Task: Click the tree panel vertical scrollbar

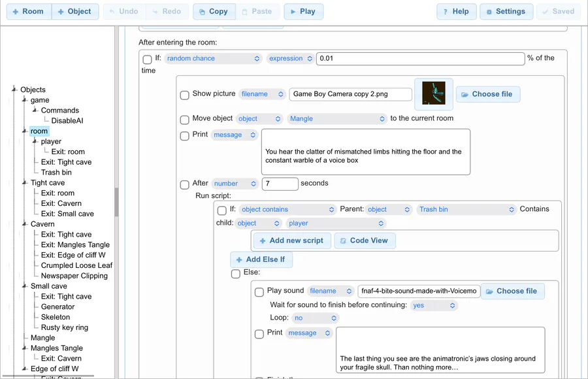Action: pyautogui.click(x=117, y=202)
